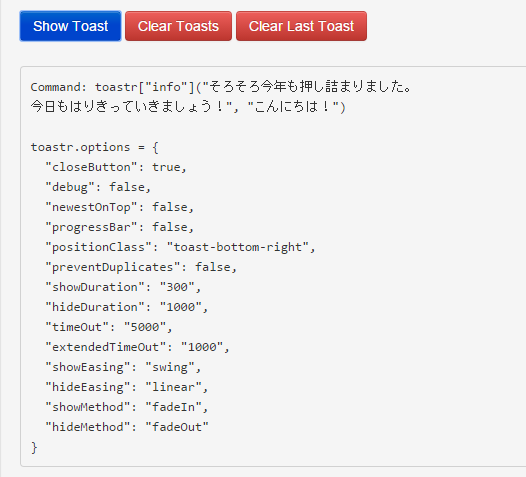Click the progressBar option line
Viewport: 526px width, 477px height.
tap(119, 227)
